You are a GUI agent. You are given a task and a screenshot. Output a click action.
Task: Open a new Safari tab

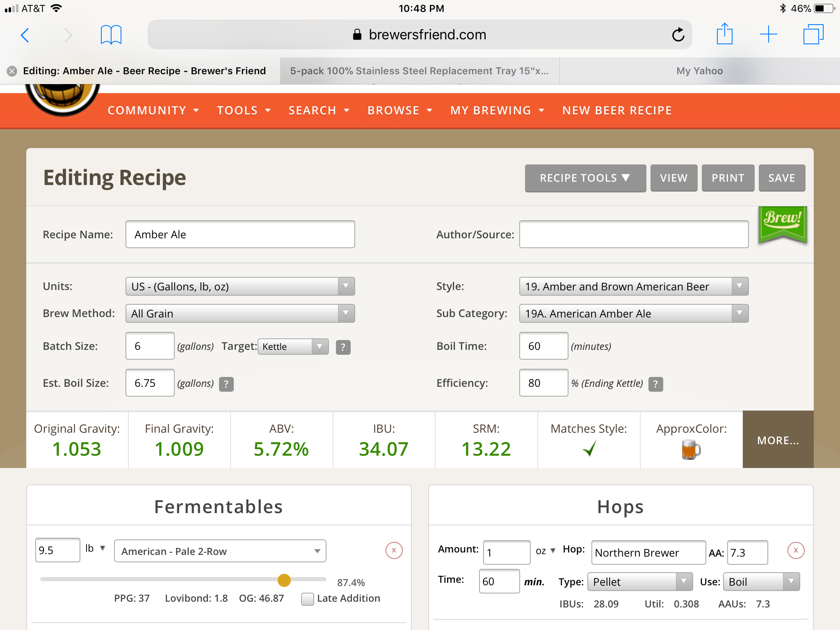pyautogui.click(x=768, y=34)
